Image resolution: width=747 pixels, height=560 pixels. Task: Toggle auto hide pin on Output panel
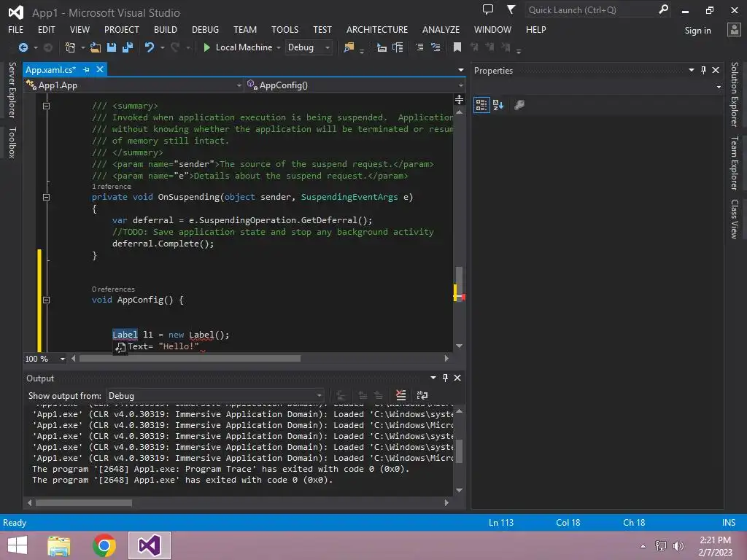(445, 378)
